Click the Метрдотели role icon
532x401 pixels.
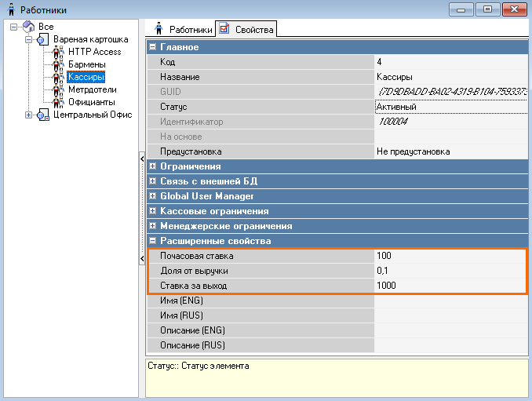click(58, 89)
